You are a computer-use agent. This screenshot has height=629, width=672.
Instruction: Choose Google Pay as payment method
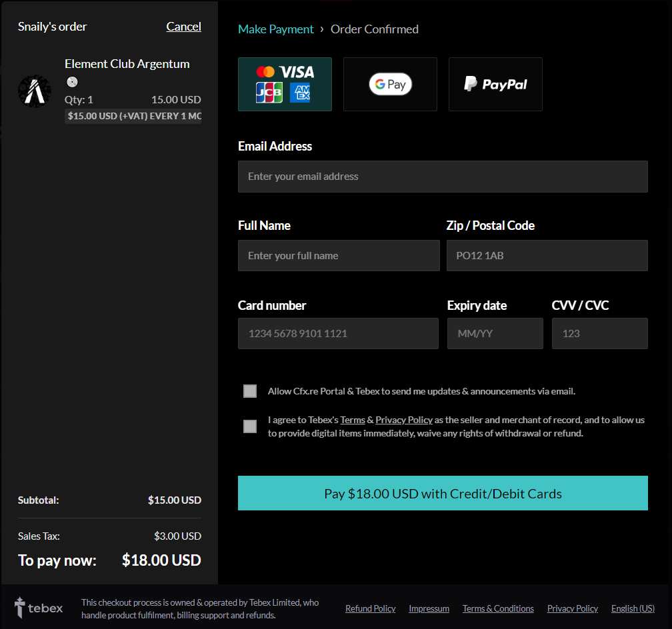point(390,85)
